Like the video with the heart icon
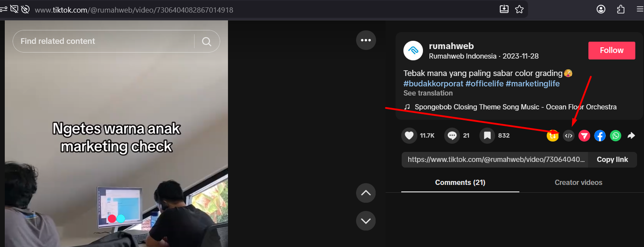This screenshot has width=644, height=247. point(409,136)
